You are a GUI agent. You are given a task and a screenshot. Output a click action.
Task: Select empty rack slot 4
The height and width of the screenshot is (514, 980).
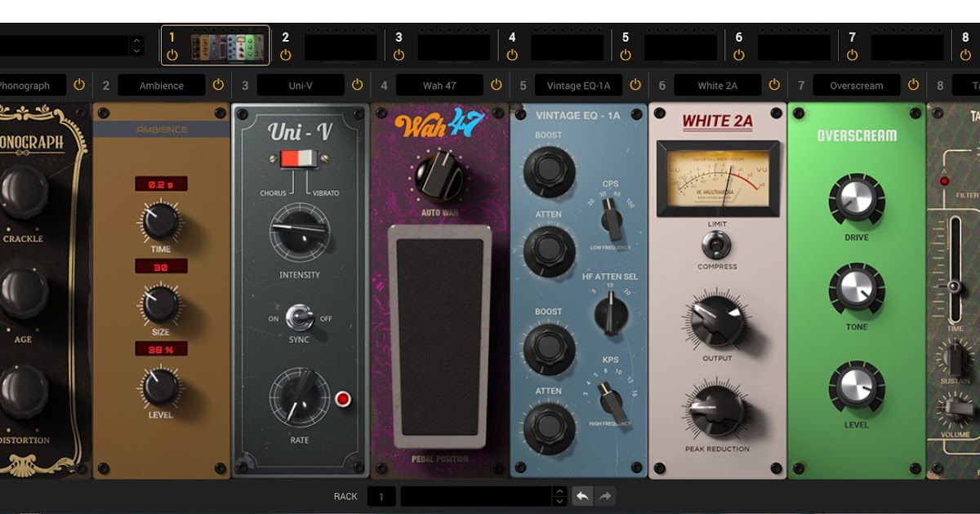[568, 47]
